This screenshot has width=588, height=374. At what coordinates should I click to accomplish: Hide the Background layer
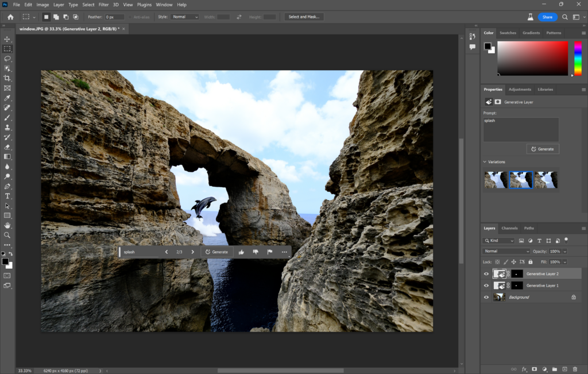[x=486, y=297]
